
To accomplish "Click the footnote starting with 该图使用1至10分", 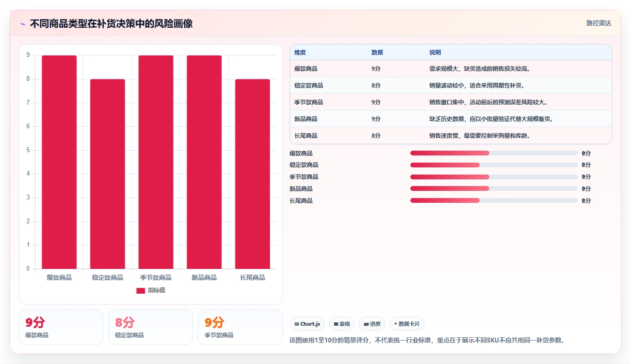I will point(428,341).
